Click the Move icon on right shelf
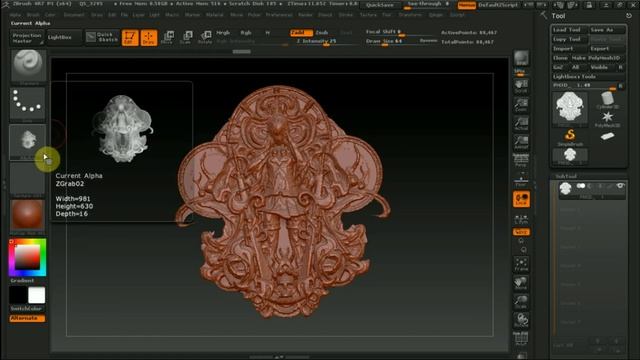Viewport: 640px width, 360px height. point(521,283)
